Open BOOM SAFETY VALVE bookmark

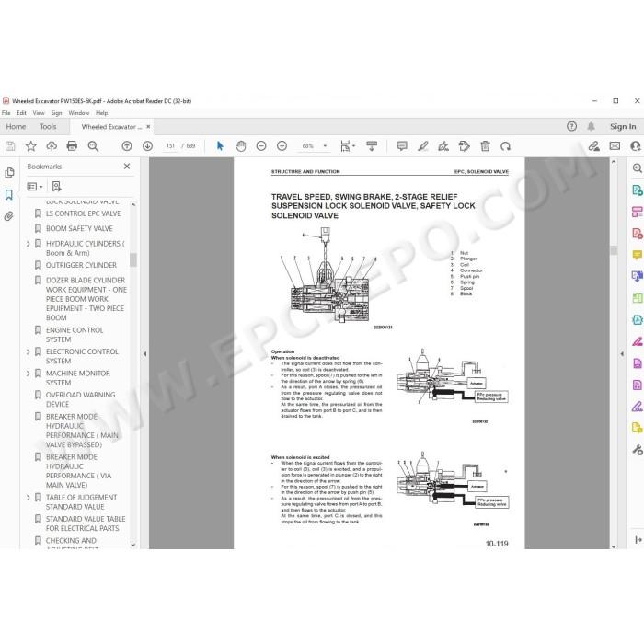79,228
